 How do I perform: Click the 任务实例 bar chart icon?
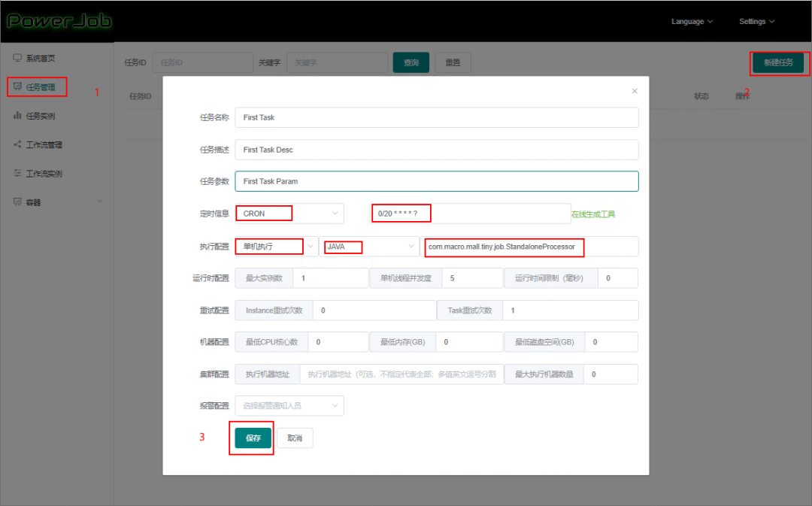17,116
